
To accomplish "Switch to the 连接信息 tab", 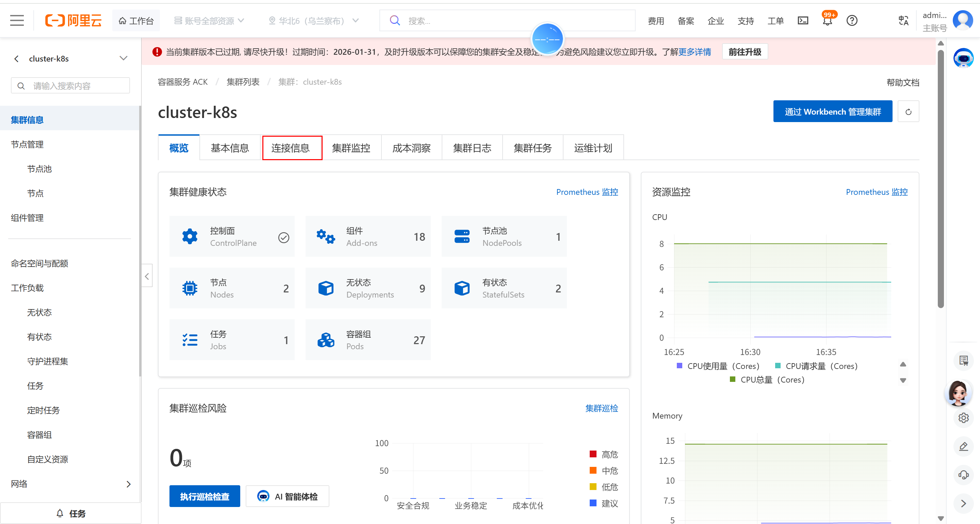I will click(291, 148).
